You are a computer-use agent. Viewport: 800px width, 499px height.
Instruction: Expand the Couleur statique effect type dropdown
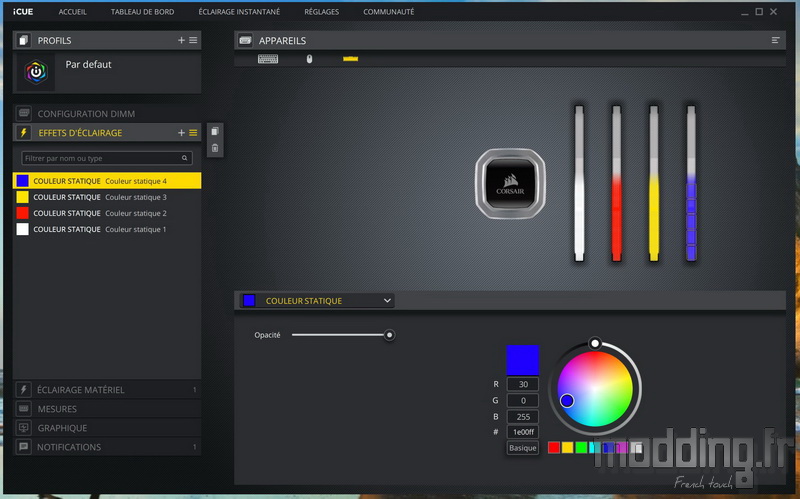tap(317, 301)
